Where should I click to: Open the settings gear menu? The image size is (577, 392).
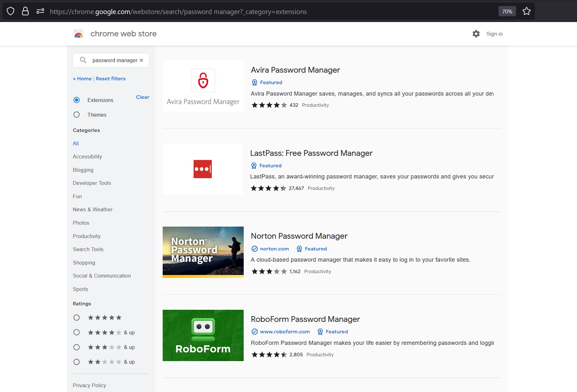476,33
